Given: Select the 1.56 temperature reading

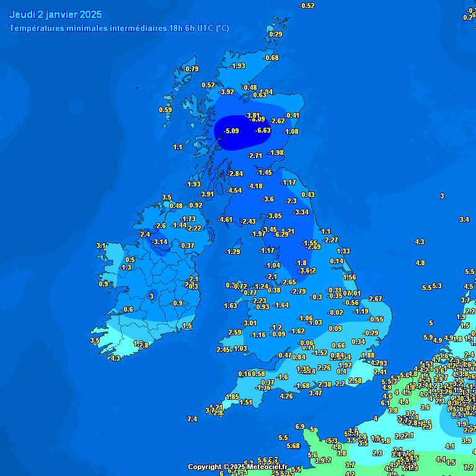Looking at the screenshot, I should [350, 277].
